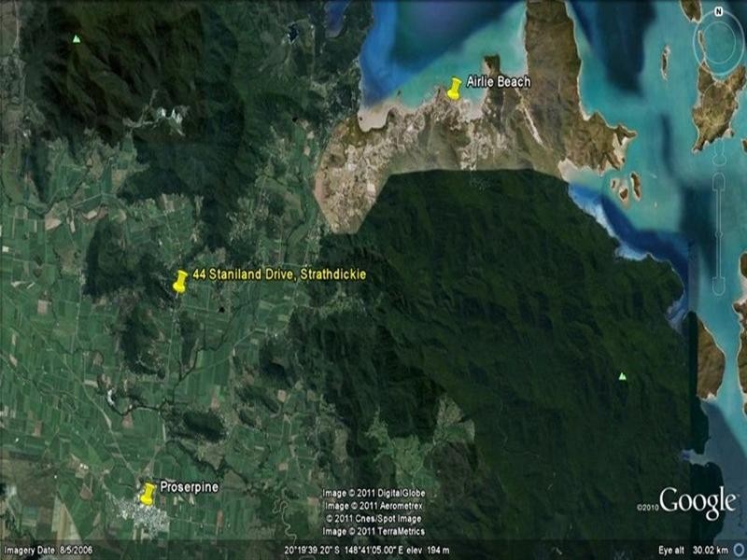
Task: Select the Airlie Beach yellow pushpin
Action: (x=455, y=89)
